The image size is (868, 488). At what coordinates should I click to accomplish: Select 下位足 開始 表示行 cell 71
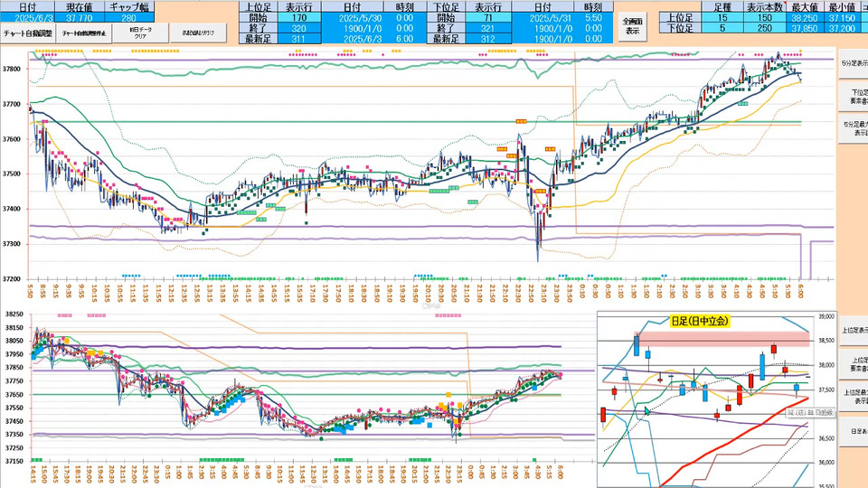(x=487, y=18)
